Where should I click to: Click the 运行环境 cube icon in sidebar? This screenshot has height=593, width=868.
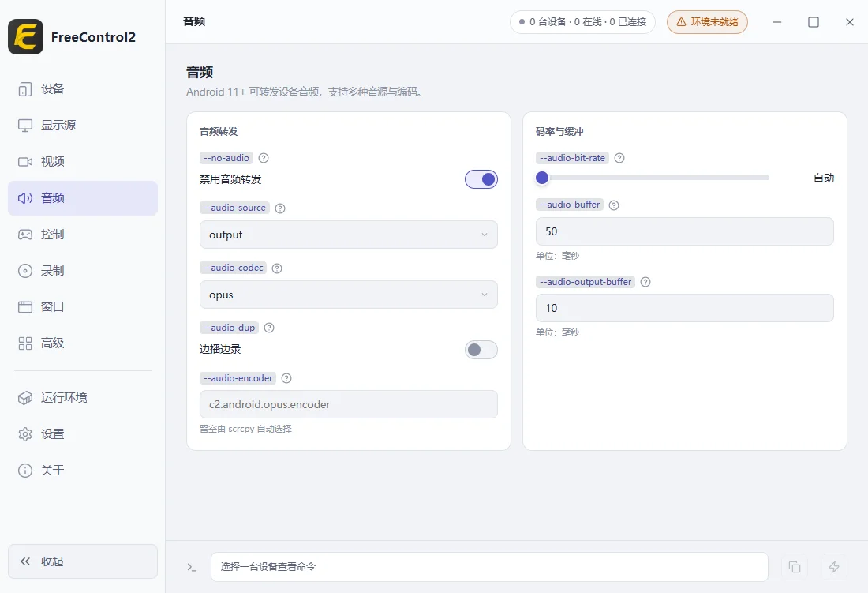tap(25, 397)
